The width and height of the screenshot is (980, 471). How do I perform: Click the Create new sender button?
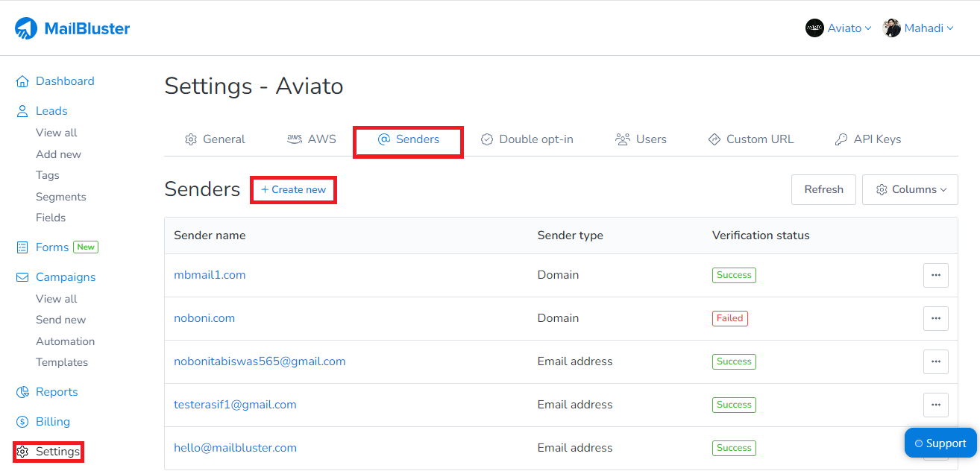pyautogui.click(x=293, y=189)
